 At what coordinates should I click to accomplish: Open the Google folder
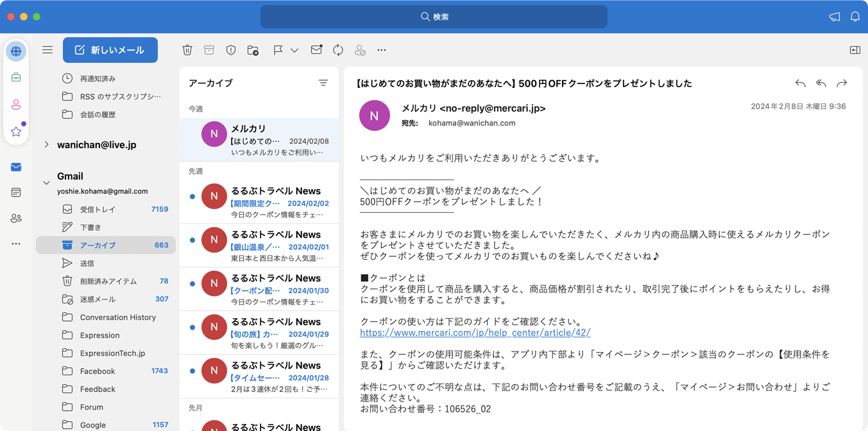(x=106, y=425)
